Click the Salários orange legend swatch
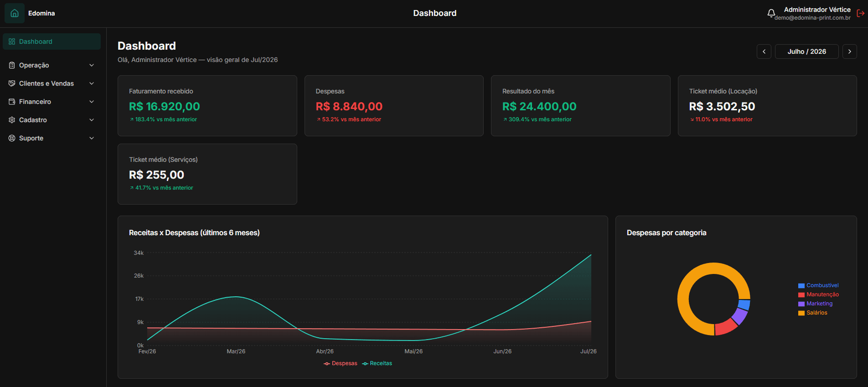The height and width of the screenshot is (387, 868). [801, 313]
